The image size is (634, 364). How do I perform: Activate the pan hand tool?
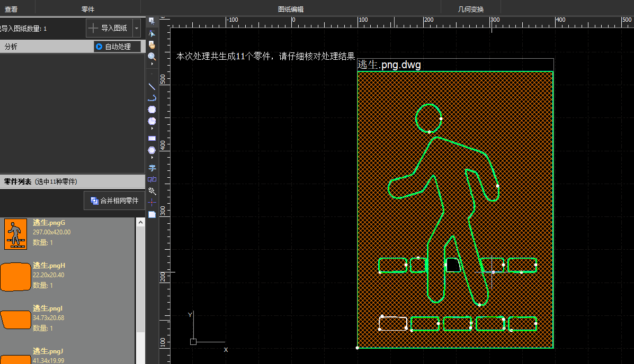(x=151, y=44)
